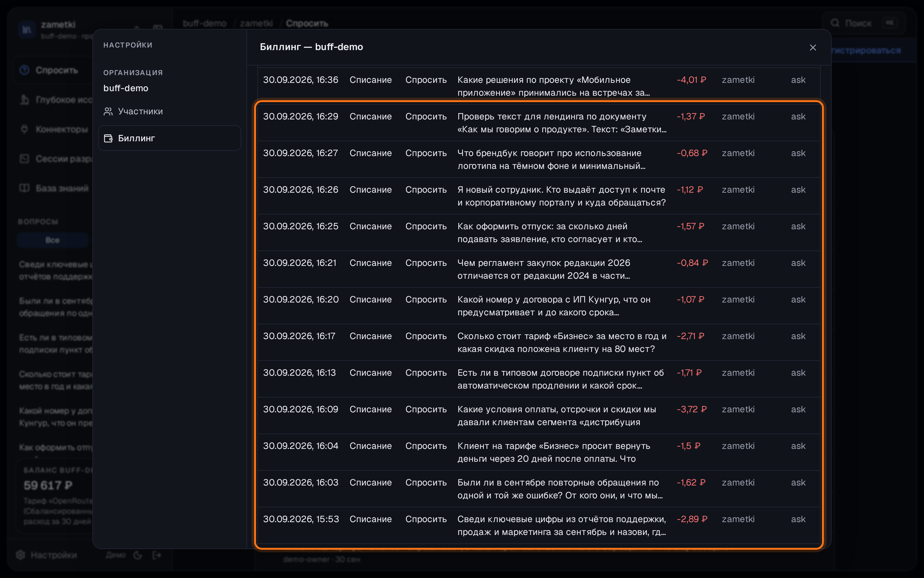The height and width of the screenshot is (578, 924).
Task: Click the ask cell in the 16:21 row
Action: pyautogui.click(x=798, y=263)
